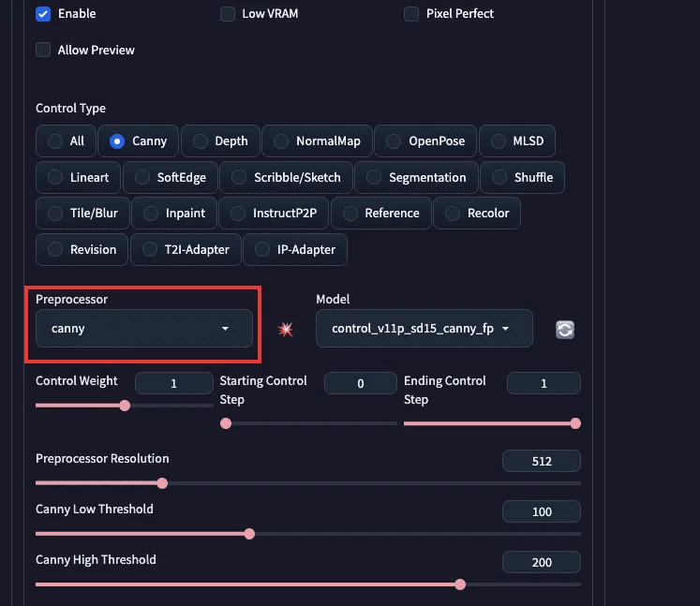Image resolution: width=700 pixels, height=606 pixels.
Task: Choose the Depth control type
Action: pos(220,141)
